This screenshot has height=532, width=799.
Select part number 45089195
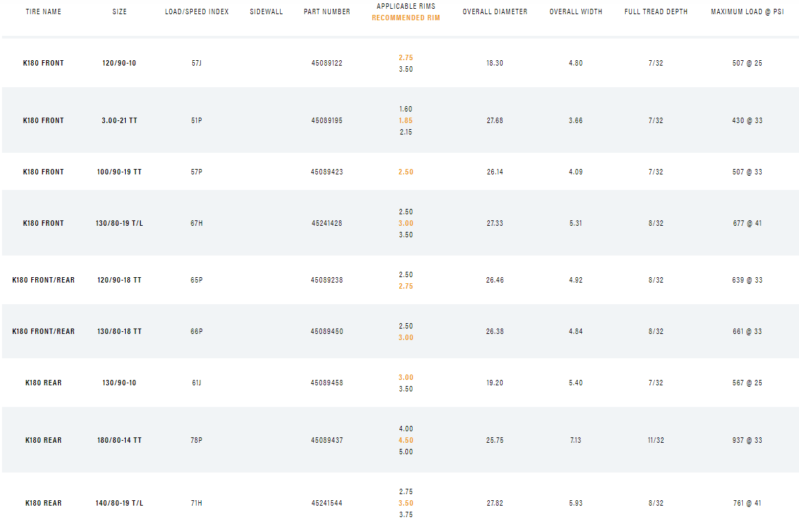327,121
